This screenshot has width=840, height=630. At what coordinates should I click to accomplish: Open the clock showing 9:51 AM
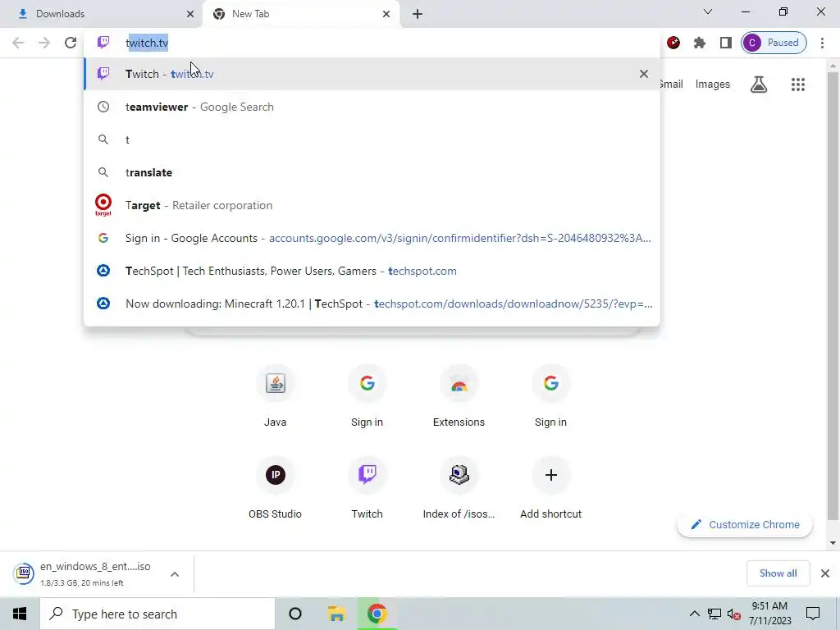coord(769,614)
